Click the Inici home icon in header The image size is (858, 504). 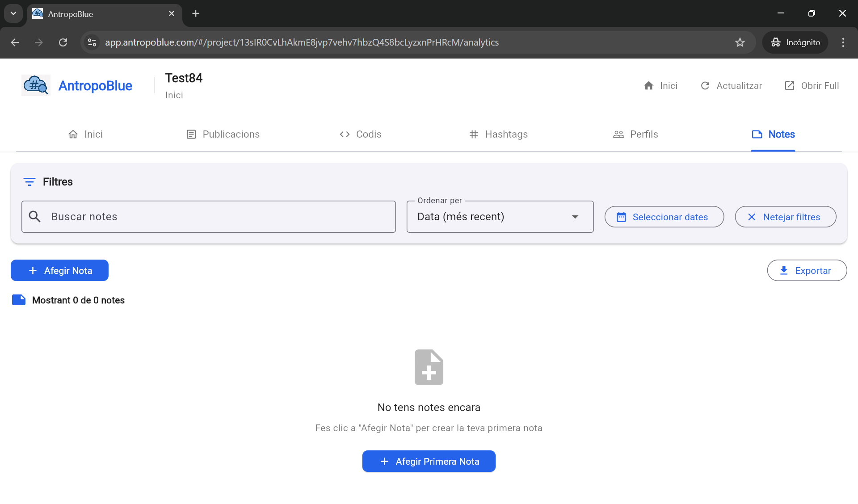[648, 85]
